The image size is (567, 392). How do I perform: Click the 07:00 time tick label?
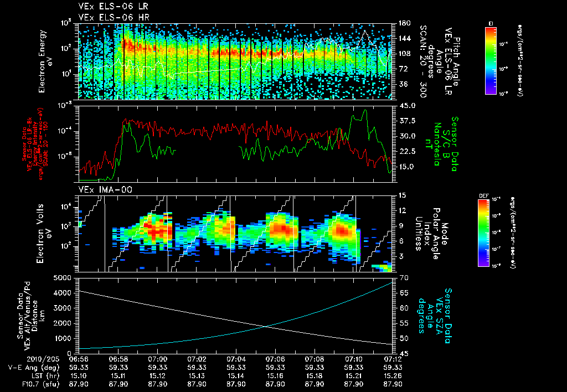pyautogui.click(x=158, y=360)
